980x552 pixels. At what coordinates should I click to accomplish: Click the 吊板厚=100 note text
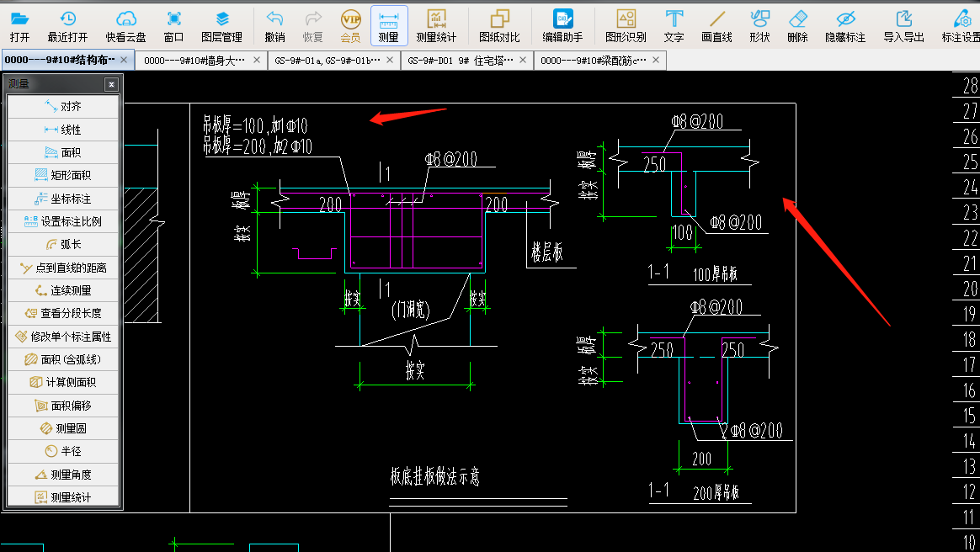(255, 125)
